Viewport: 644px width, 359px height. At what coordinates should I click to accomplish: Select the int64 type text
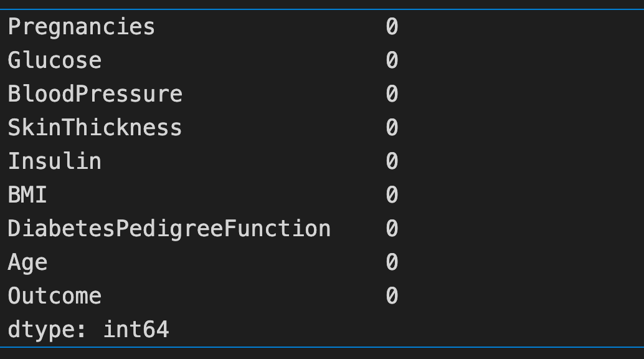(136, 330)
